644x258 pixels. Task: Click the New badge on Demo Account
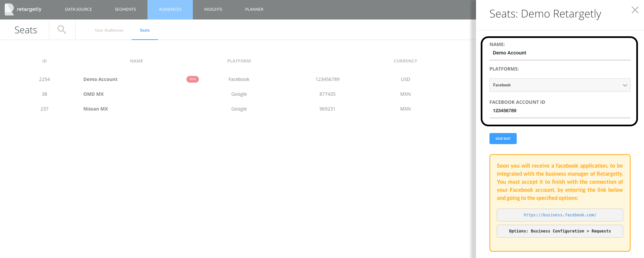tap(192, 79)
